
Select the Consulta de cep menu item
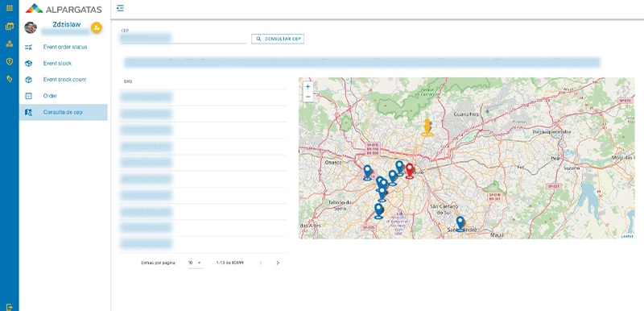click(64, 112)
